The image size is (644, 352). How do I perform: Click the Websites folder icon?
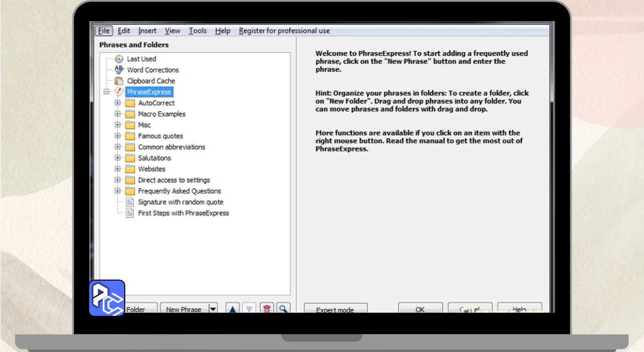130,169
